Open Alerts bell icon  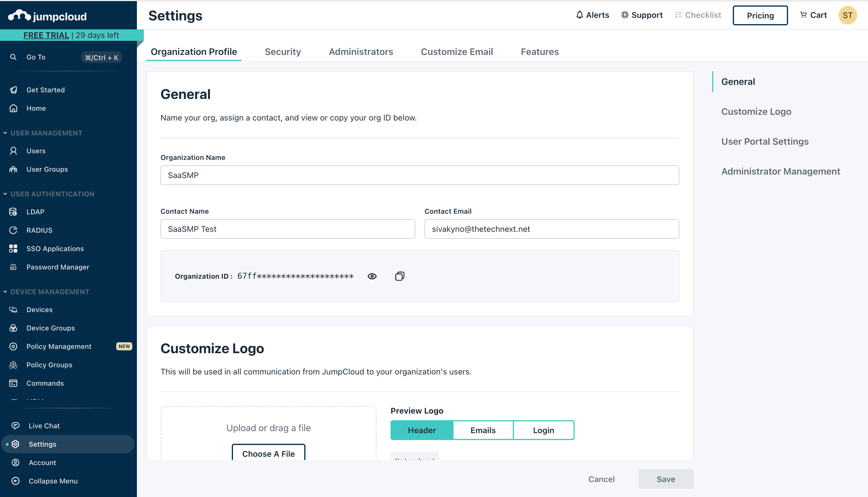pos(579,15)
